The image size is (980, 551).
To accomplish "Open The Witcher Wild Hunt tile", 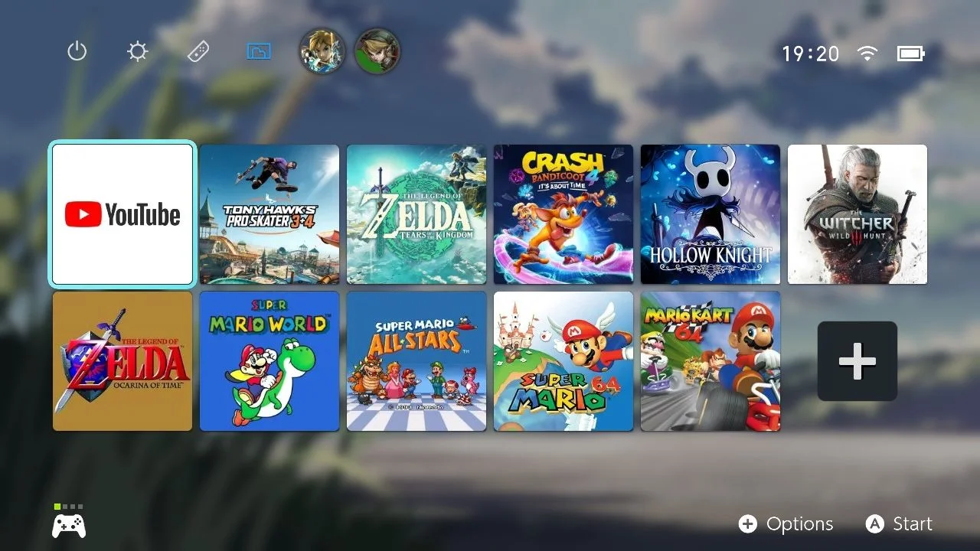I will pyautogui.click(x=857, y=214).
